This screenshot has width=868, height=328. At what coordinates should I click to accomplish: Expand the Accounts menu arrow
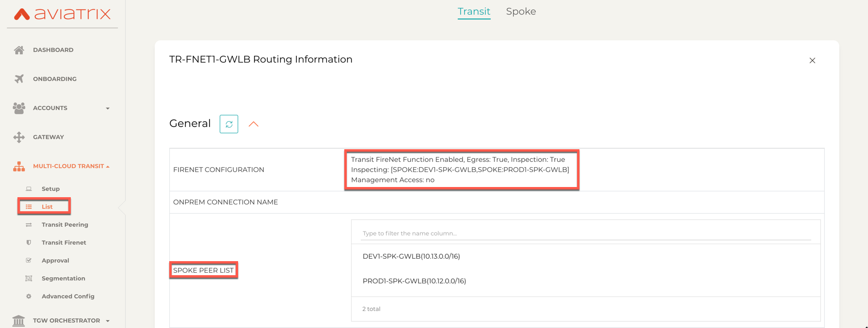point(108,109)
